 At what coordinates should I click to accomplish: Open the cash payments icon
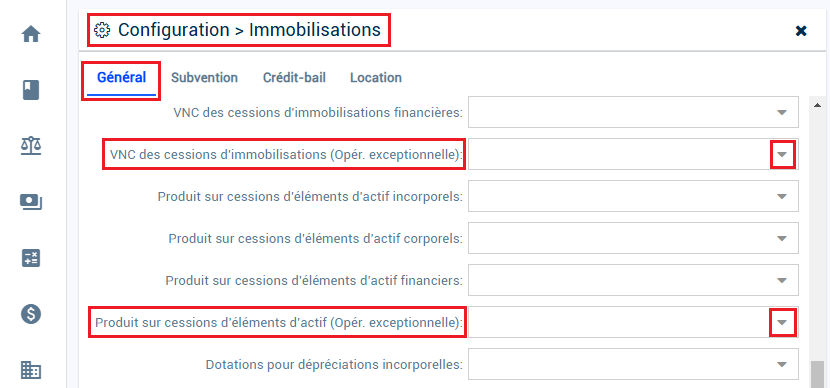pos(31,202)
